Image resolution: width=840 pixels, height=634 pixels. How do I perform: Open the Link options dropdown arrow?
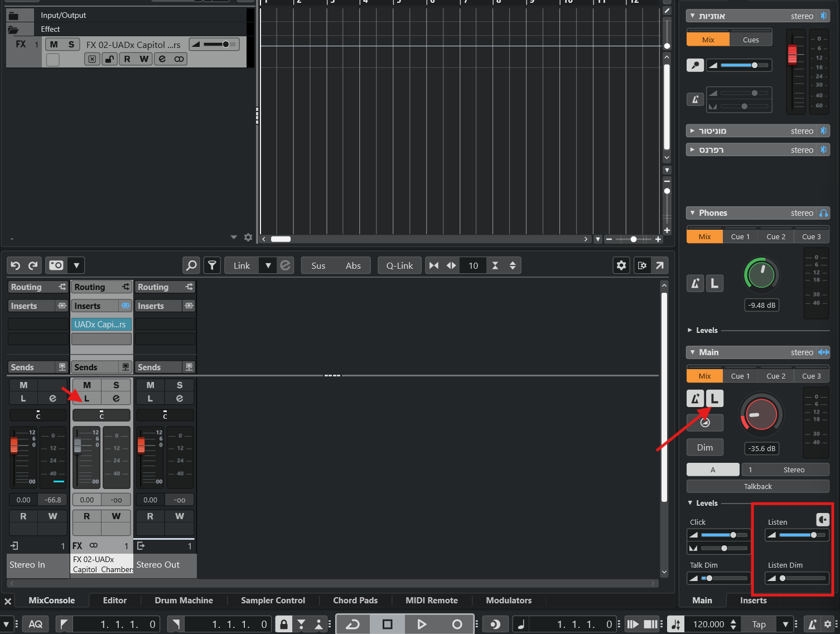coord(268,265)
